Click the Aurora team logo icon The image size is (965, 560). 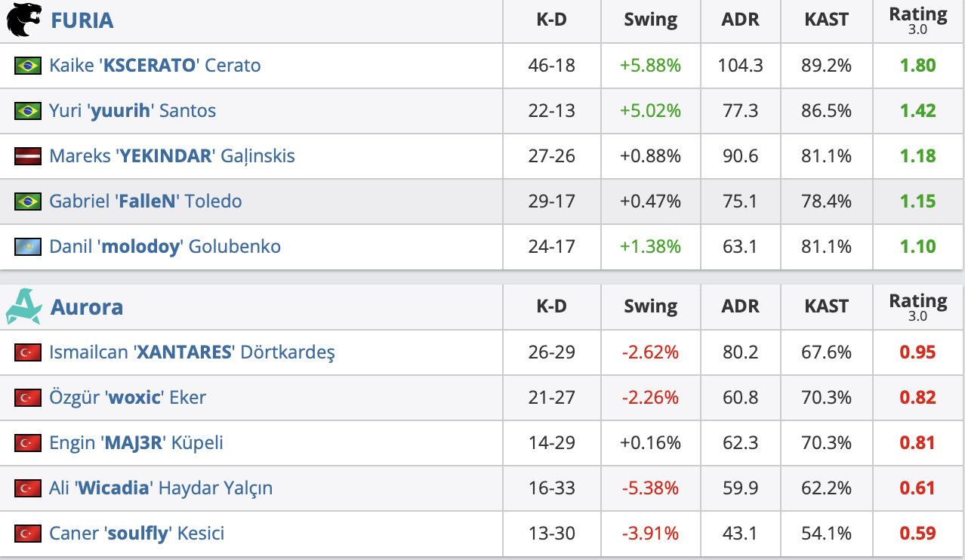(x=23, y=306)
